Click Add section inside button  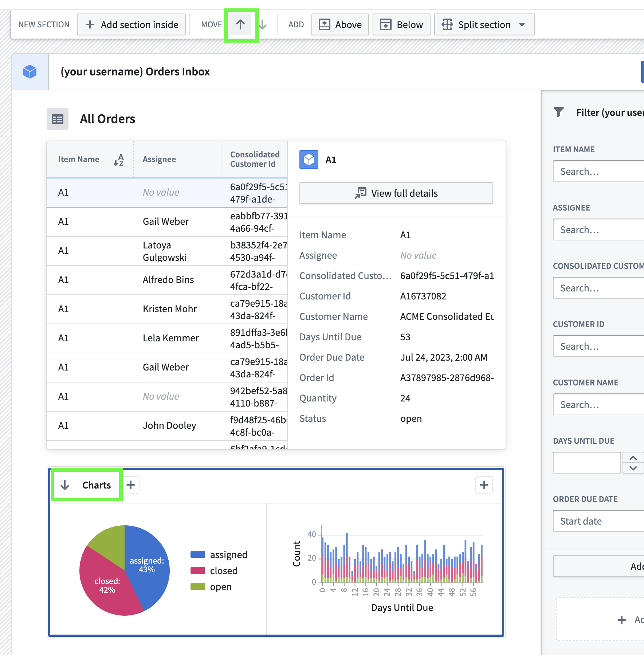pyautogui.click(x=131, y=25)
